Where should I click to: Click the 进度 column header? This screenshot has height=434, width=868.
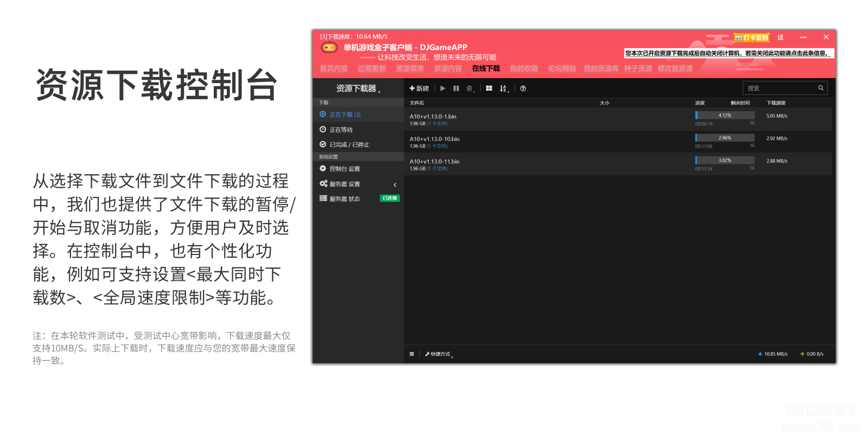pos(700,103)
